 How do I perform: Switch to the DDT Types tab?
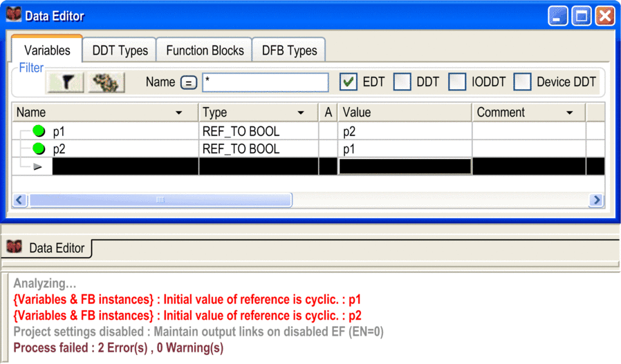pyautogui.click(x=120, y=50)
